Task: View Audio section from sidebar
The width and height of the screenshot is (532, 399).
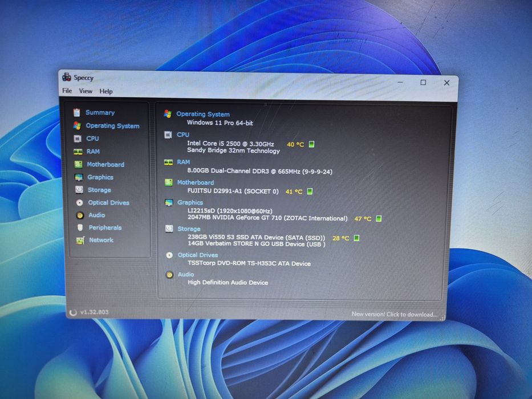Action: pyautogui.click(x=97, y=215)
